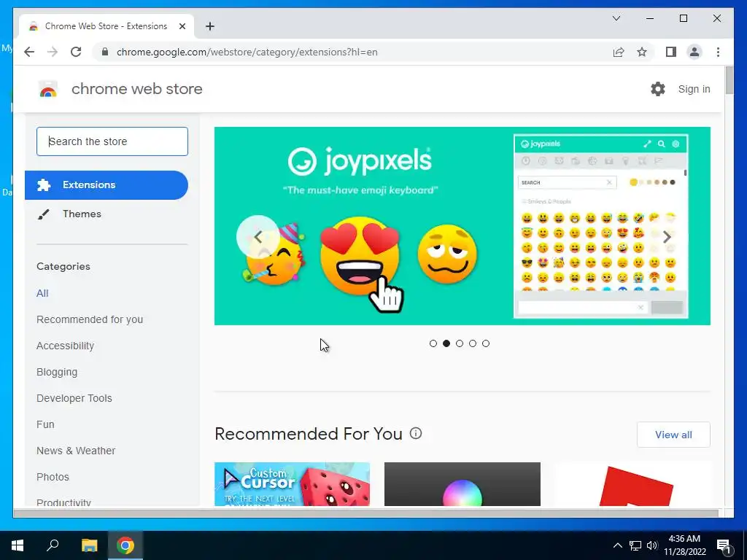Click the Chrome taskbar icon
This screenshot has height=560, width=747.
125,545
